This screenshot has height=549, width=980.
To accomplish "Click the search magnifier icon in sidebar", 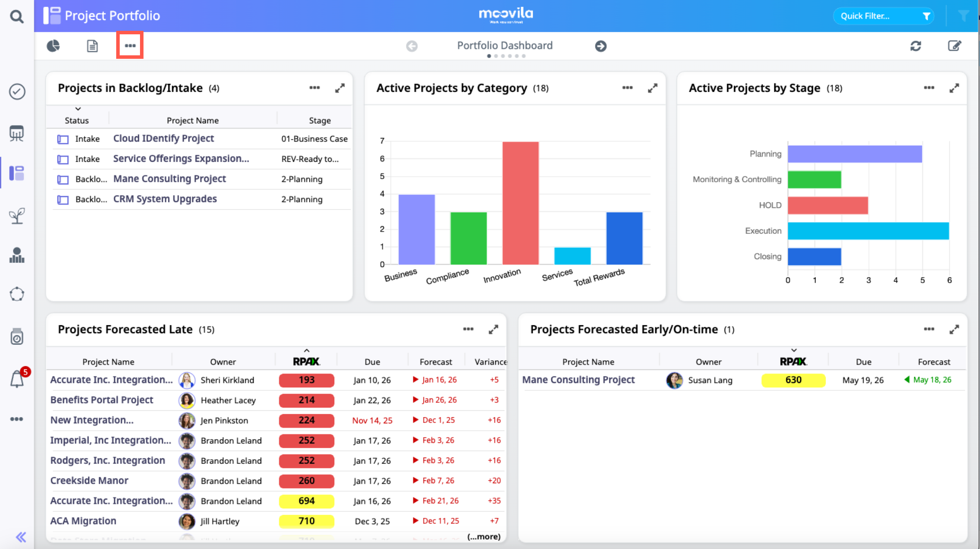I will click(x=16, y=16).
